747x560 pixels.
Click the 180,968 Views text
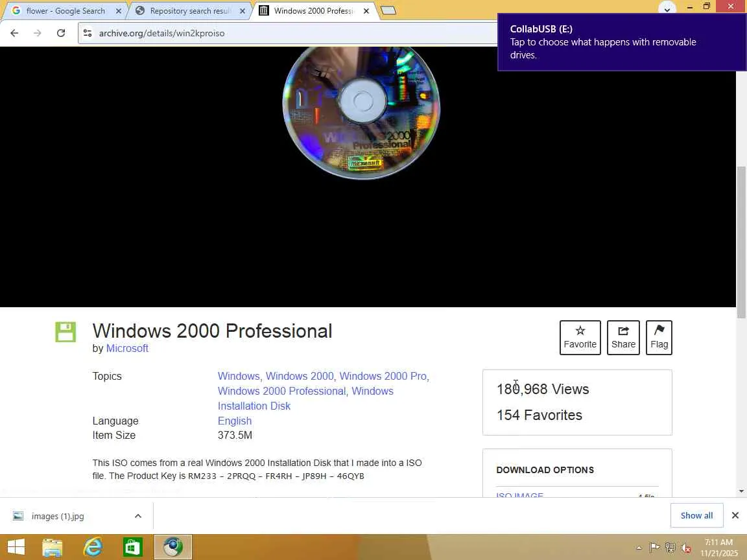[x=543, y=389]
